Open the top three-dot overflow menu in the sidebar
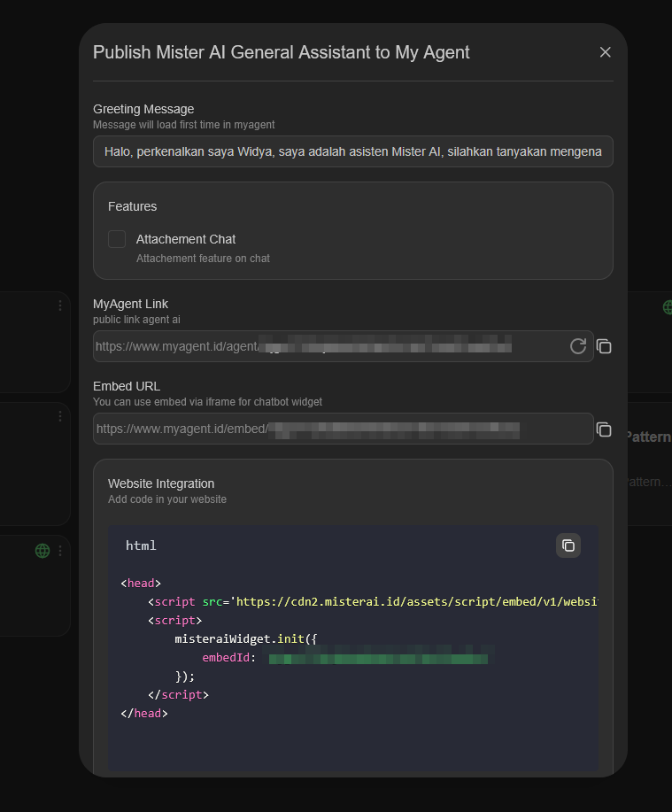This screenshot has width=672, height=812. (x=60, y=305)
